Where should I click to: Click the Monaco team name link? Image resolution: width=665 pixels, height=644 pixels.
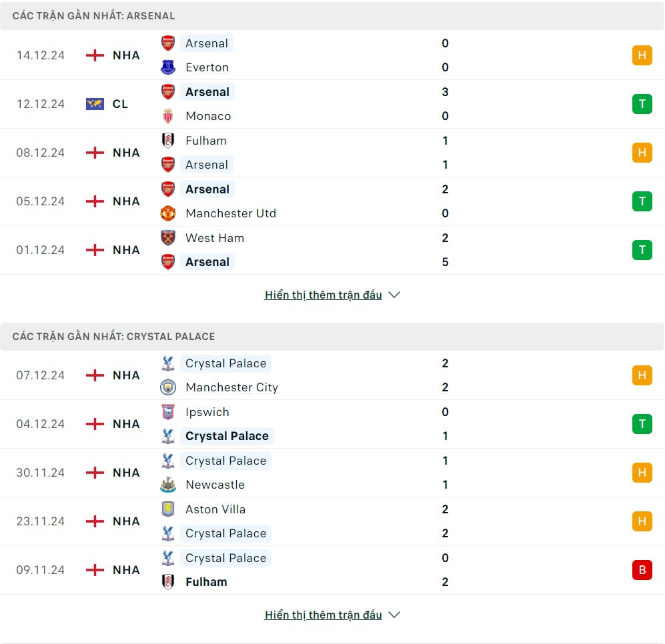tap(208, 116)
